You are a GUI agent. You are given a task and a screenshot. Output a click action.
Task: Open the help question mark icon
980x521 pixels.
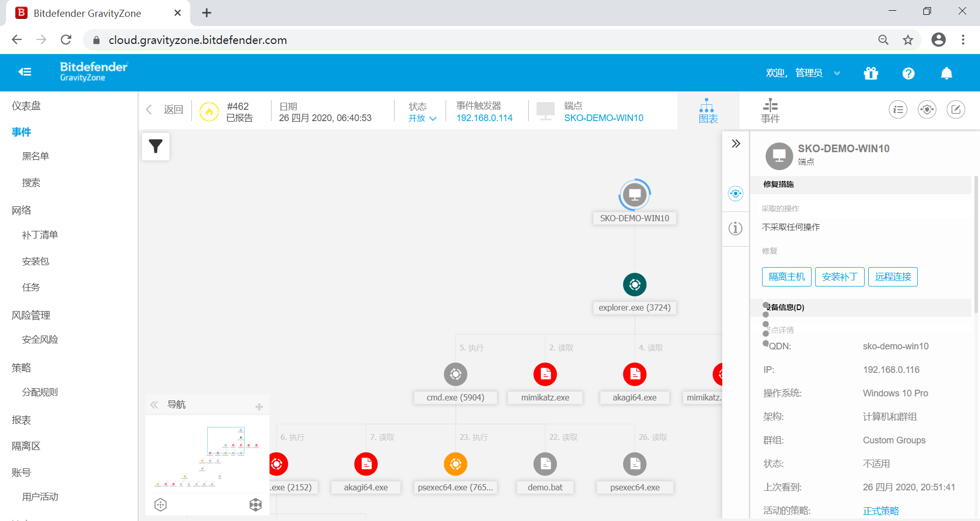click(x=908, y=74)
